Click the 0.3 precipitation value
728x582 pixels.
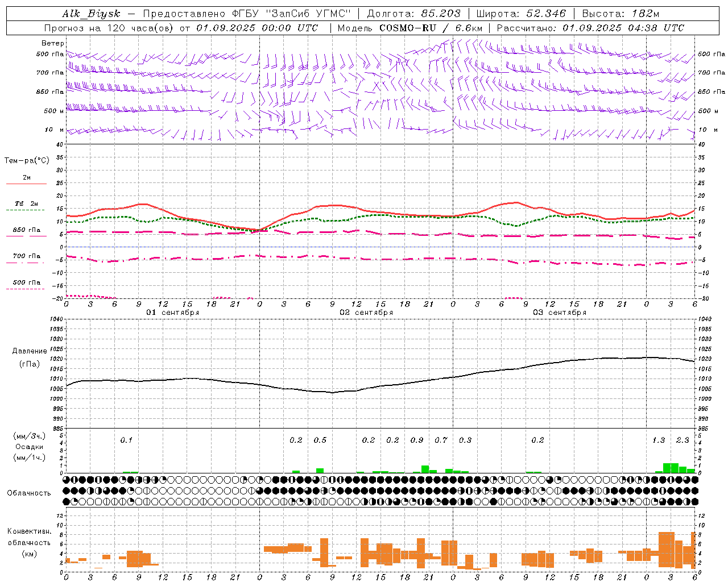[x=465, y=440]
